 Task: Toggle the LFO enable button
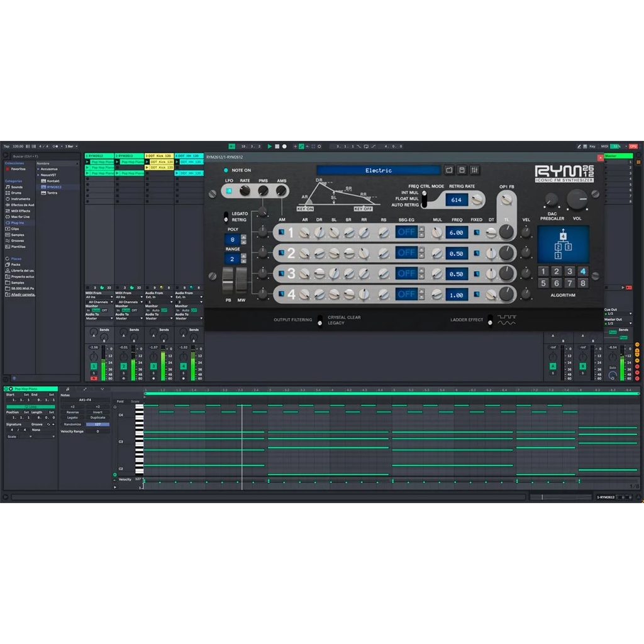[x=229, y=191]
